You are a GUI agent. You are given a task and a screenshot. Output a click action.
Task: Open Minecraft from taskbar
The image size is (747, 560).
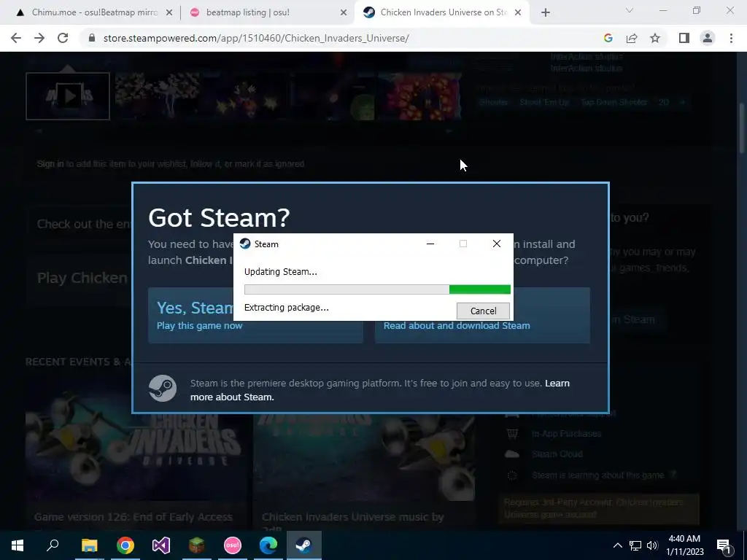(197, 545)
